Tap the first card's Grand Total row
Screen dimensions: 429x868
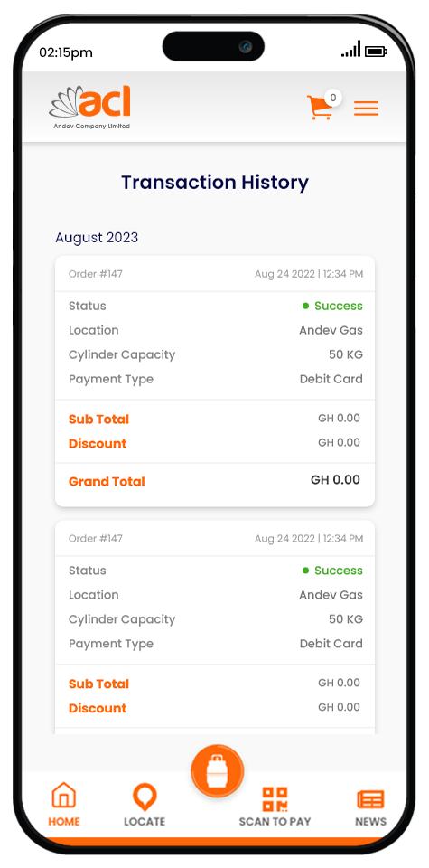215,481
